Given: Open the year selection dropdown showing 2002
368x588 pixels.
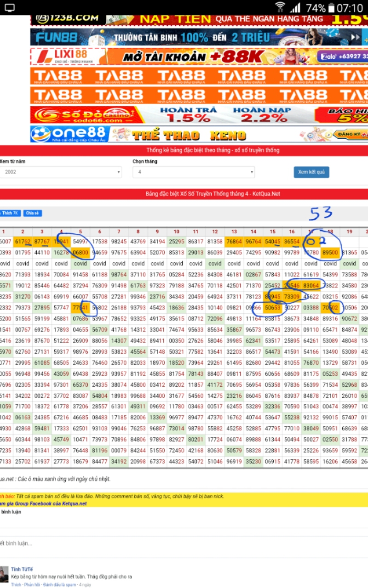Looking at the screenshot, I should coord(61,172).
